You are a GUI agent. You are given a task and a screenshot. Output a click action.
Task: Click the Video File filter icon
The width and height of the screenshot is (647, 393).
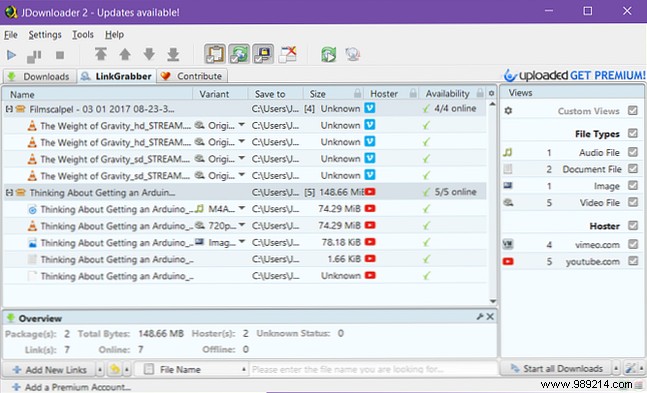click(508, 202)
